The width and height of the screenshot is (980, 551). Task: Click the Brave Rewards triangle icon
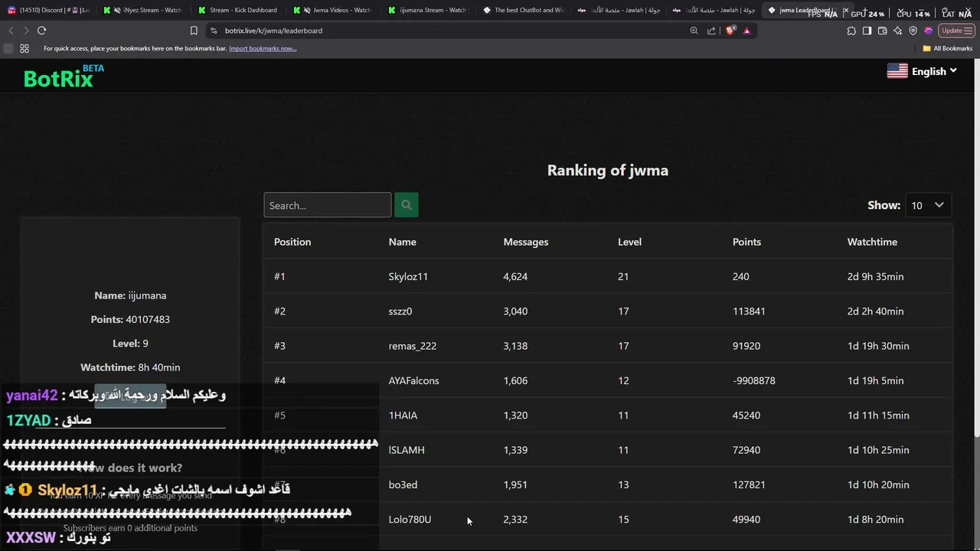[746, 31]
